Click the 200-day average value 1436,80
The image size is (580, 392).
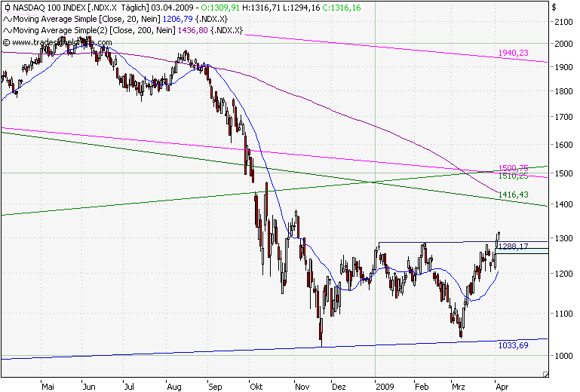[193, 30]
